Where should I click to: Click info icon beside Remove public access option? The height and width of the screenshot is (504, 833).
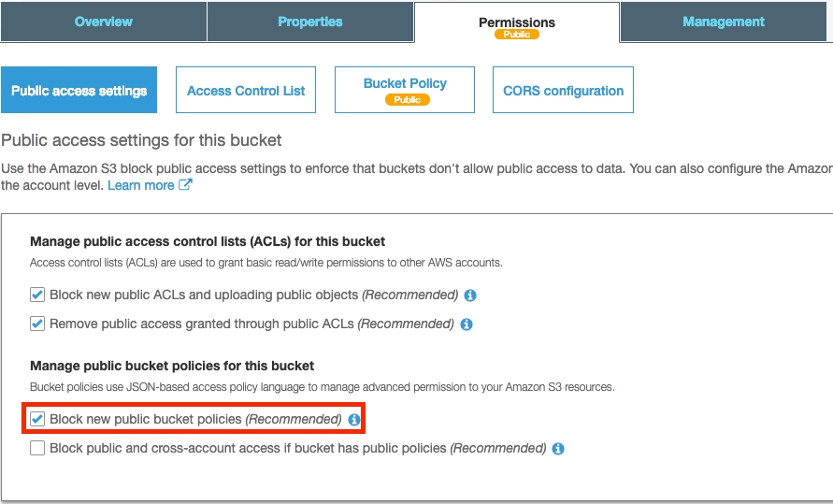[467, 324]
